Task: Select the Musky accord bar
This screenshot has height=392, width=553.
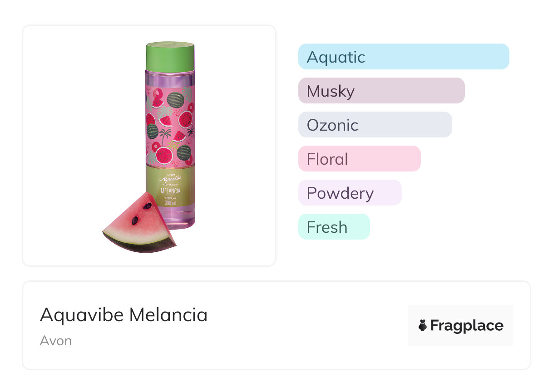Action: [x=381, y=91]
